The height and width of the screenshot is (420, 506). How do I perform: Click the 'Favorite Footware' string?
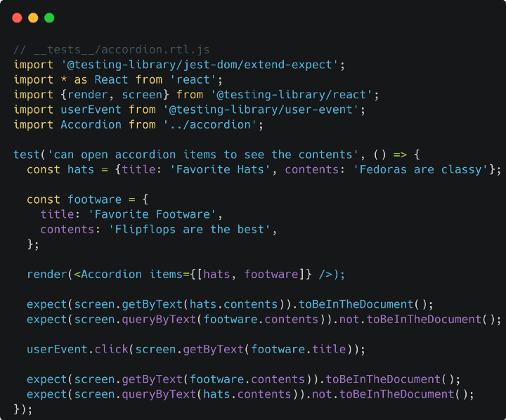pos(152,214)
